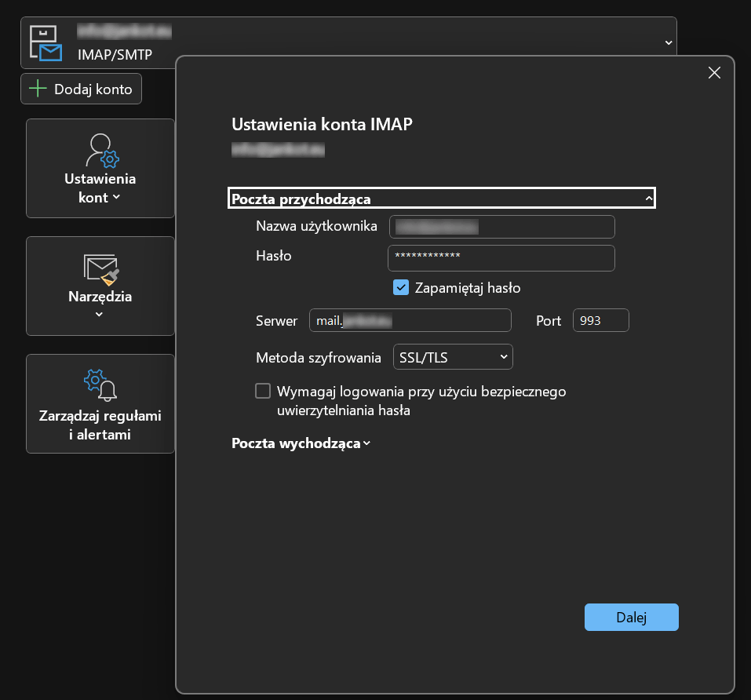Collapse the Poczta przychodząca section
751x700 pixels.
(441, 199)
